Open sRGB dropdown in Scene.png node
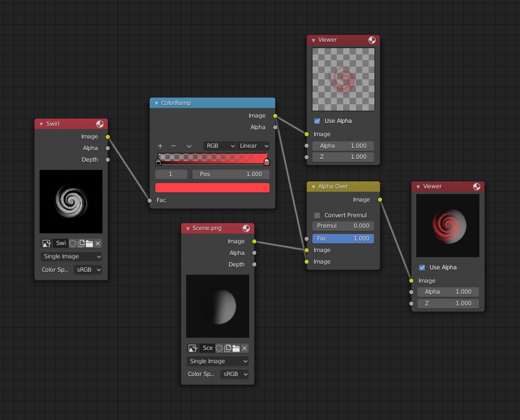This screenshot has height=420, width=520. pos(234,374)
